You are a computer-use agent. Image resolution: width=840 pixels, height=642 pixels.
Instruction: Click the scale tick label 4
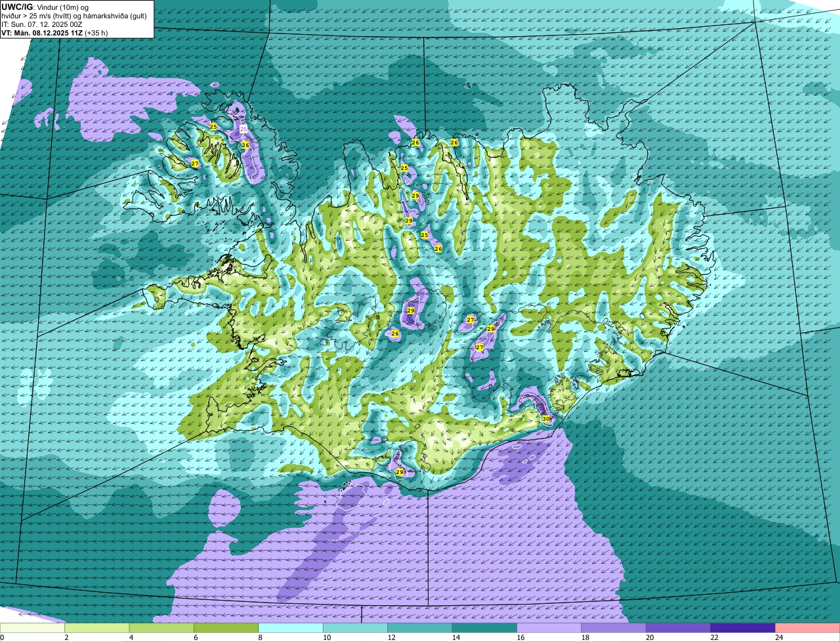tap(131, 637)
